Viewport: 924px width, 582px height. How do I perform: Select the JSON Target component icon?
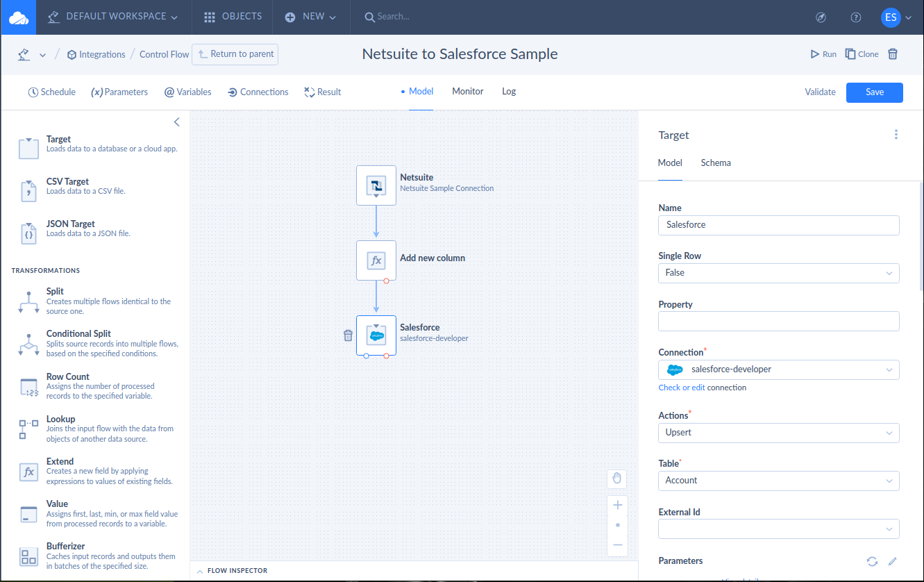pyautogui.click(x=28, y=233)
